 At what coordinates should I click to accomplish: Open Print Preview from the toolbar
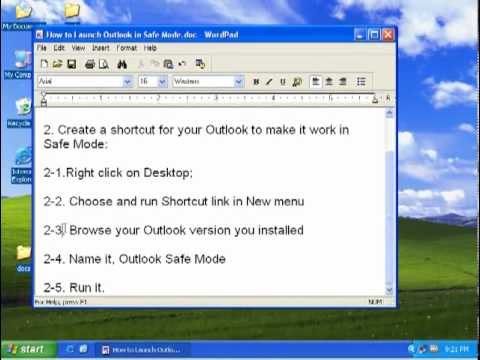click(x=104, y=64)
